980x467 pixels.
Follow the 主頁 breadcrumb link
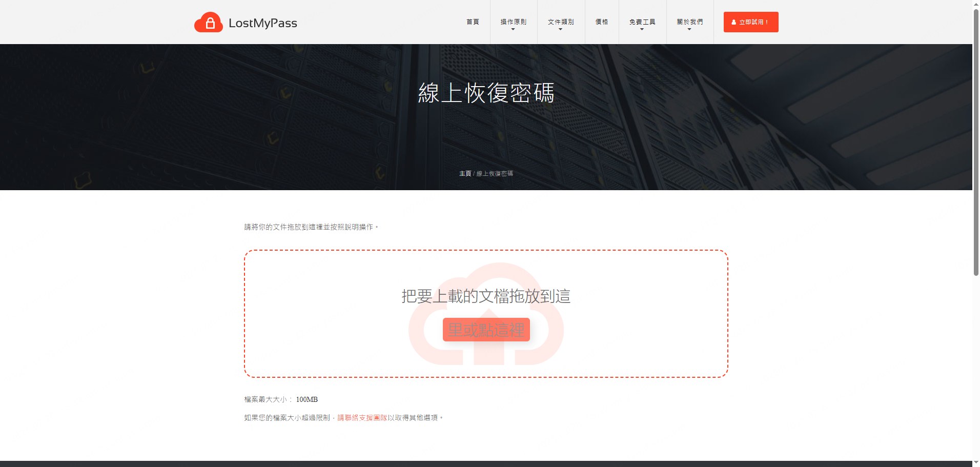point(465,174)
